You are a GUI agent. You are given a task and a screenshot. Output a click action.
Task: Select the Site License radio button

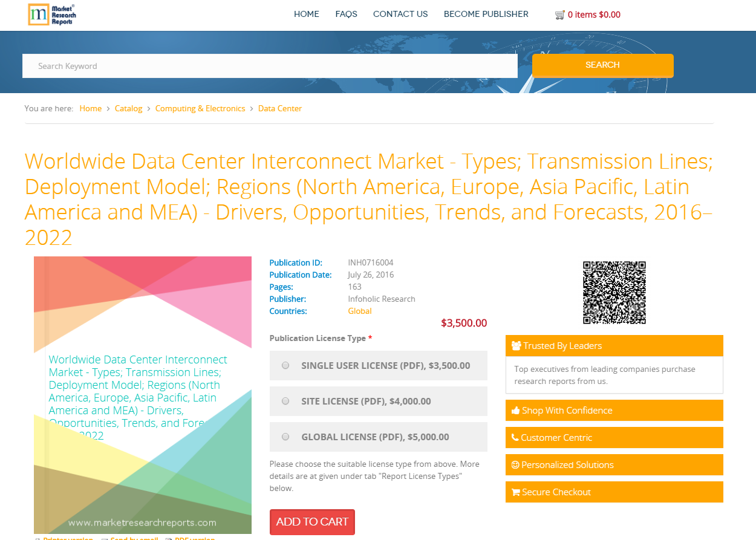coord(285,401)
